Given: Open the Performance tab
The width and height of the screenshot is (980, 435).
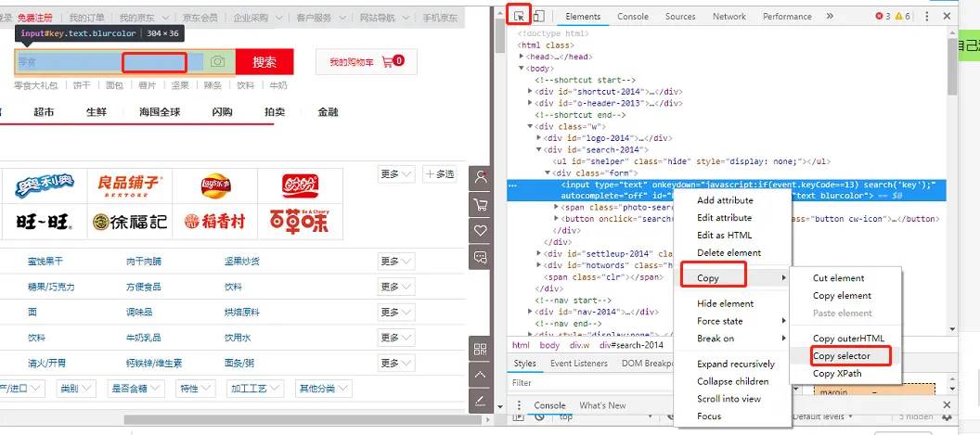Looking at the screenshot, I should 787,17.
